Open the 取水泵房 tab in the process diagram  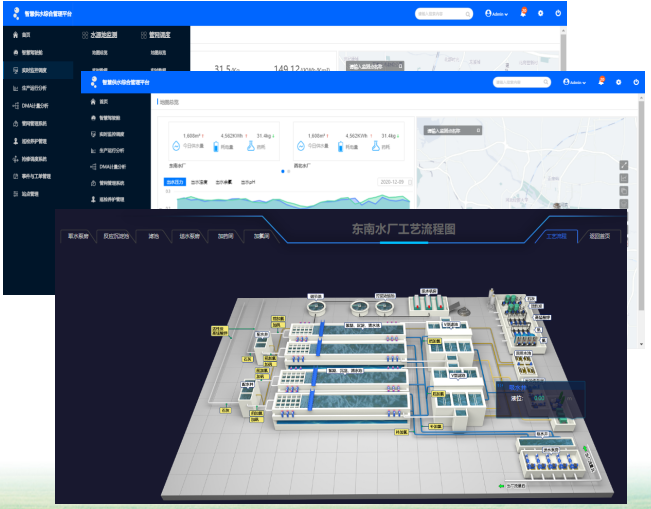tap(78, 236)
